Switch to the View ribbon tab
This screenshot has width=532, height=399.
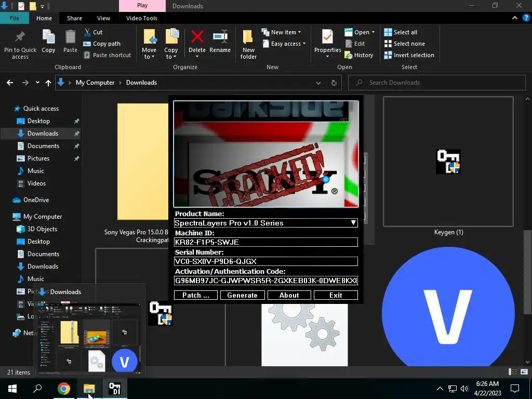pyautogui.click(x=103, y=18)
